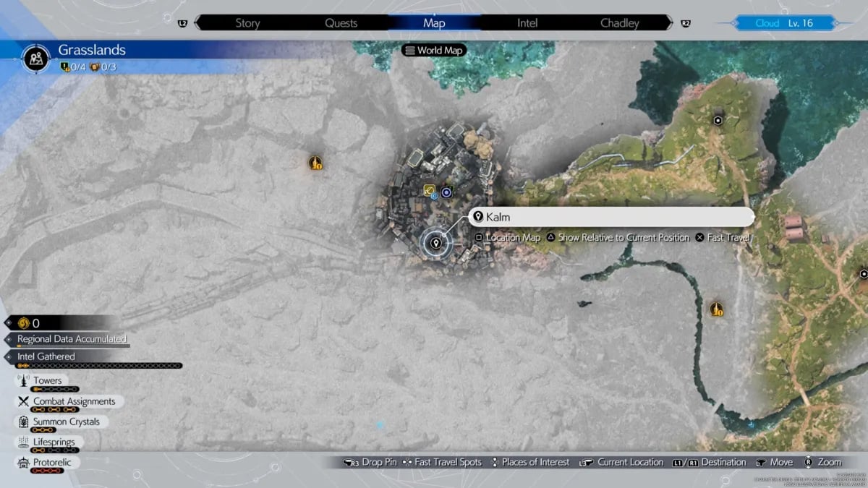Click the Intel Gathered label
868x488 pixels.
tap(46, 356)
